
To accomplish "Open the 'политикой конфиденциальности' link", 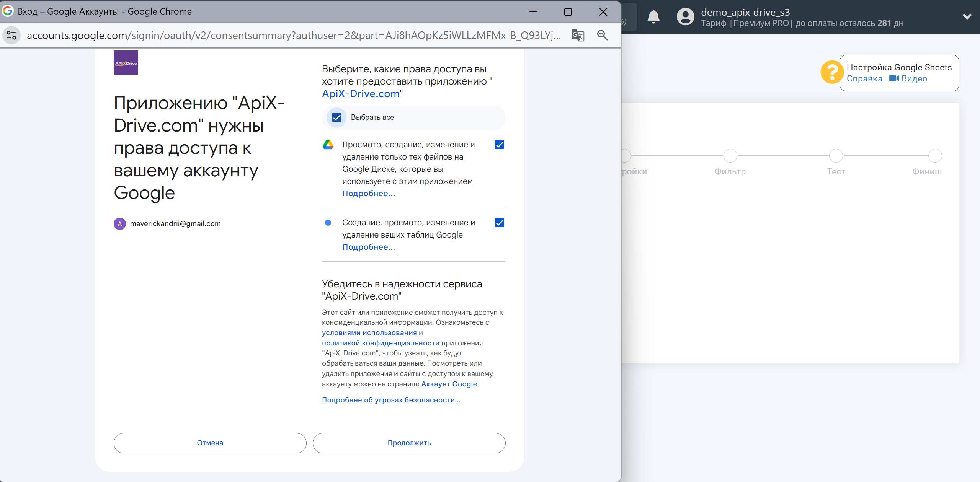I will [x=381, y=343].
